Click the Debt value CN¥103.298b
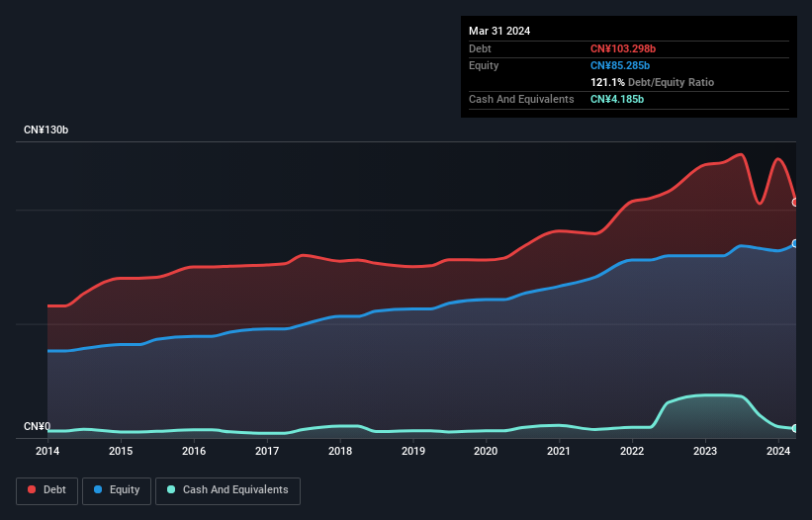This screenshot has height=520, width=812. 623,48
